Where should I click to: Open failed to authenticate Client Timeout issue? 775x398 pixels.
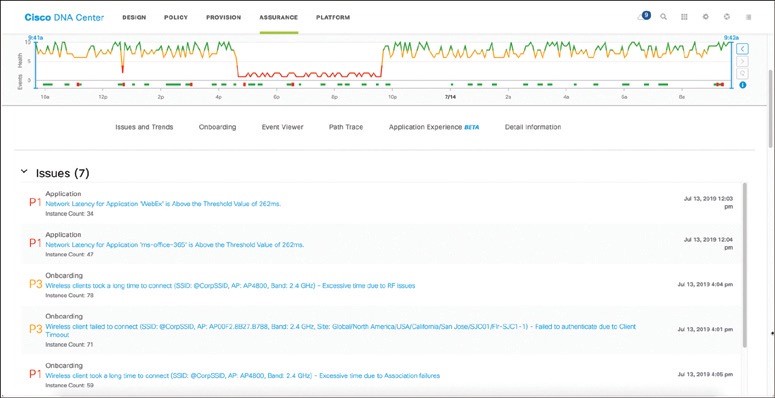(341, 331)
